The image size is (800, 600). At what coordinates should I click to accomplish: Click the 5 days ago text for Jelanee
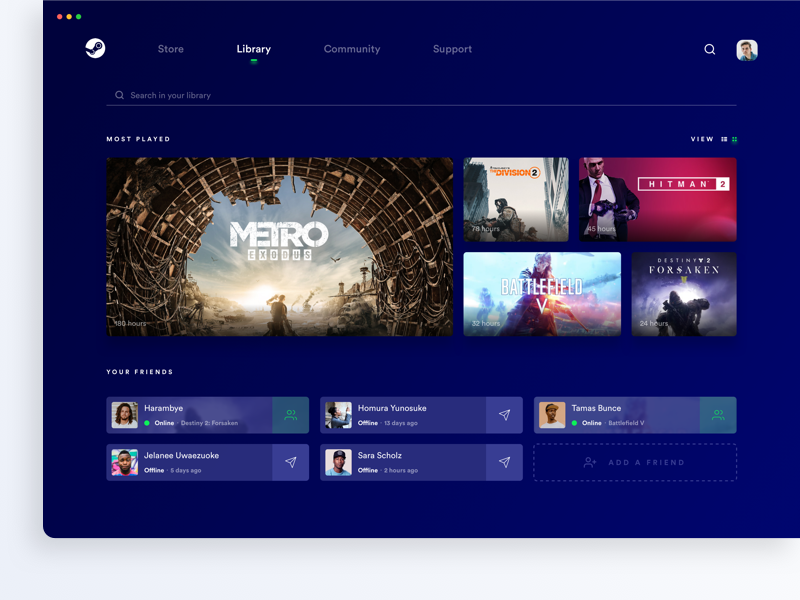click(x=185, y=470)
